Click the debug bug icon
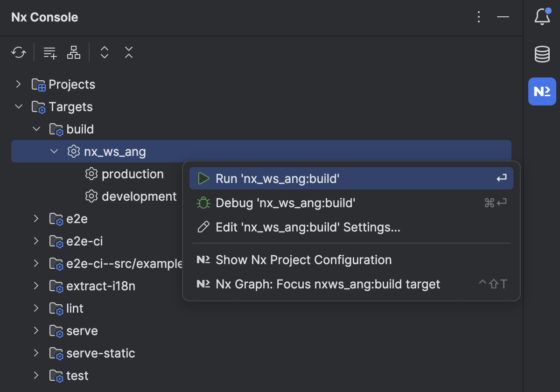Screen dimensions: 560x392 click(x=203, y=203)
